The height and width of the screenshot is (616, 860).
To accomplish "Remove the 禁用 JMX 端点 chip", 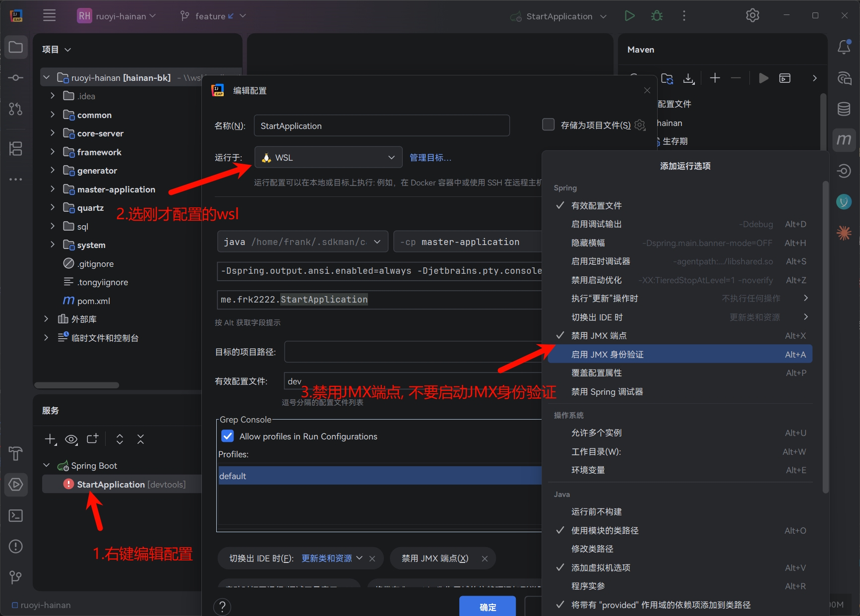I will [x=485, y=559].
